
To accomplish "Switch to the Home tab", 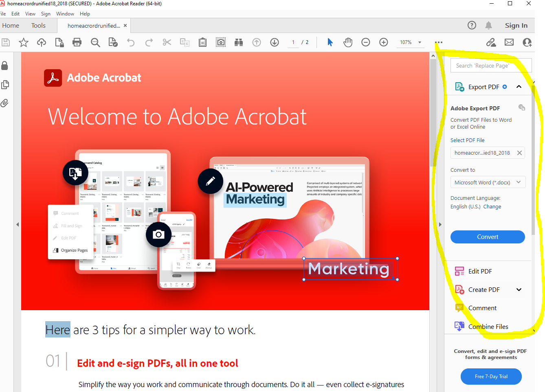I will [11, 25].
